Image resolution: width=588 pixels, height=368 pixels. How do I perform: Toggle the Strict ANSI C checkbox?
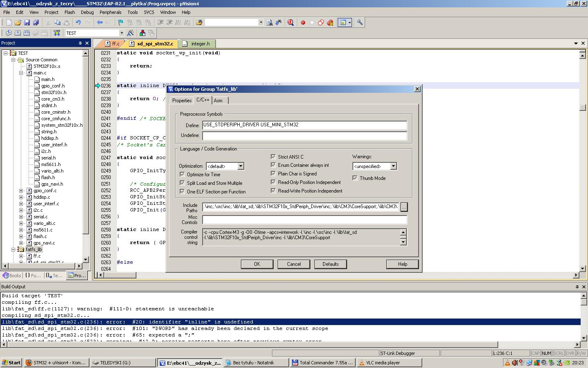click(273, 157)
